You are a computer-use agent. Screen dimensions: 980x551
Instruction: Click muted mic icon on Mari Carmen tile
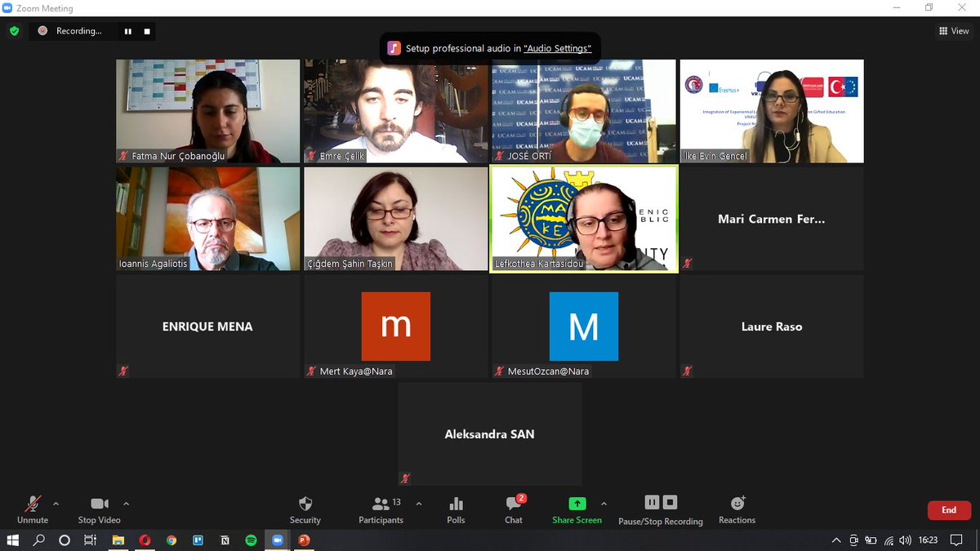pos(687,263)
